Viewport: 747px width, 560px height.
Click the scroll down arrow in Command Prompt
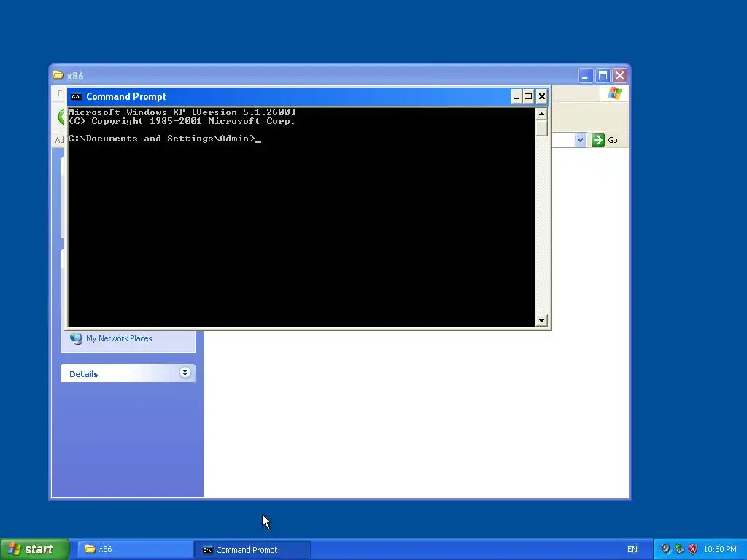pyautogui.click(x=541, y=321)
